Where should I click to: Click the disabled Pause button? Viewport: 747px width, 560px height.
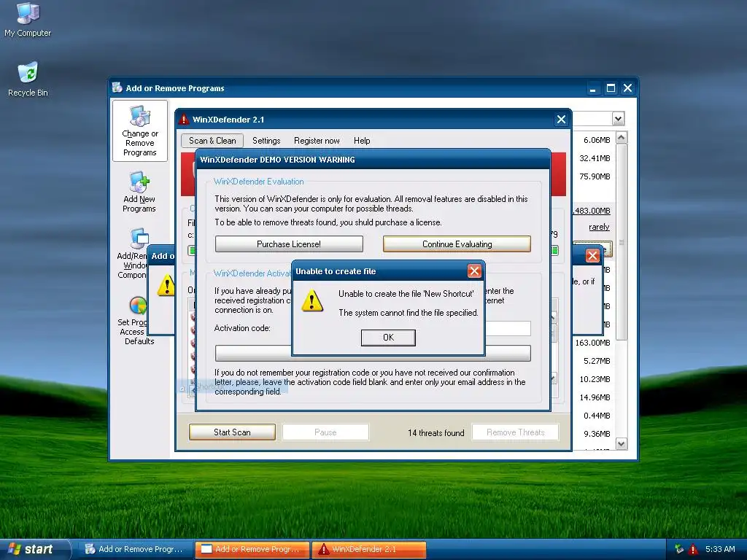[x=325, y=432]
